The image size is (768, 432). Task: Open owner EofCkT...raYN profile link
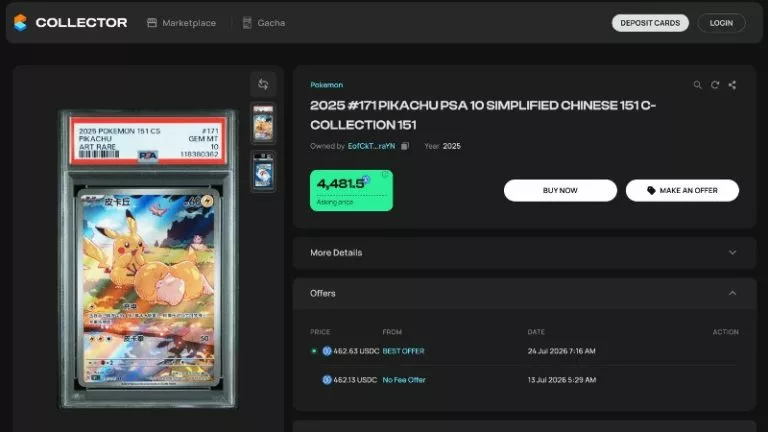coord(371,146)
